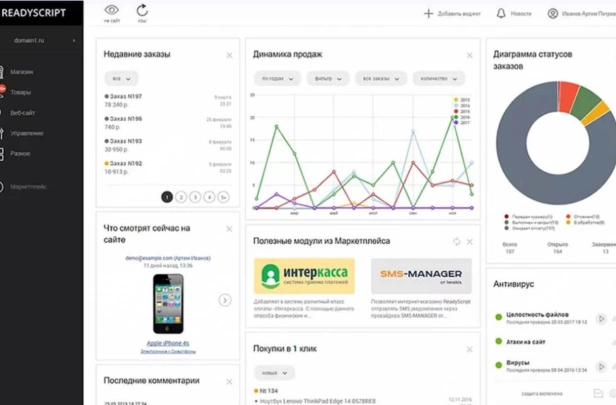The height and width of the screenshot is (405, 616).
Task: Open the Веб-сайт sidebar menu item
Action: (x=22, y=113)
